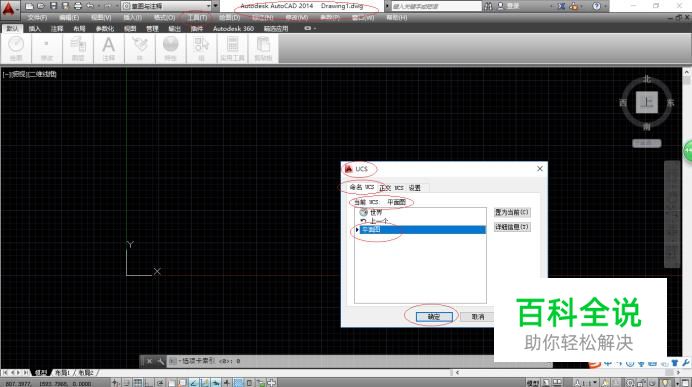The image size is (692, 387).
Task: Click the Set Current (置为当前) button
Action: point(511,212)
